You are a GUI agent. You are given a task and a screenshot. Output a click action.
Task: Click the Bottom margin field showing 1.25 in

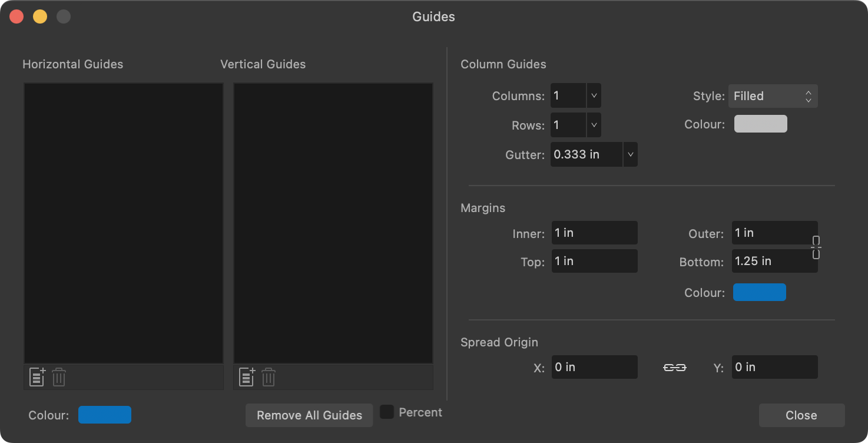pyautogui.click(x=774, y=261)
